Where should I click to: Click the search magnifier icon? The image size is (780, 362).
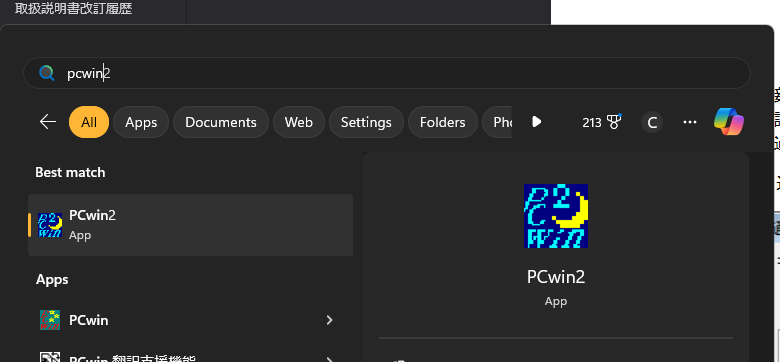[x=47, y=74]
